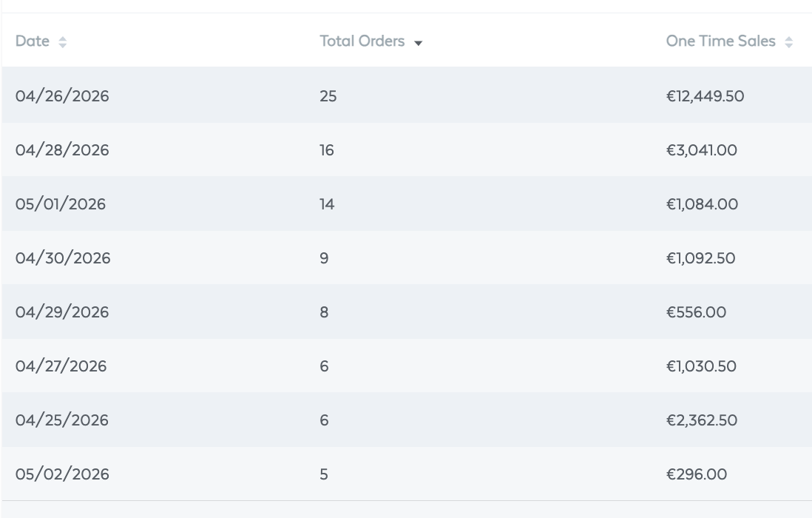The image size is (812, 518).
Task: Click the total orders value 25
Action: (x=328, y=96)
